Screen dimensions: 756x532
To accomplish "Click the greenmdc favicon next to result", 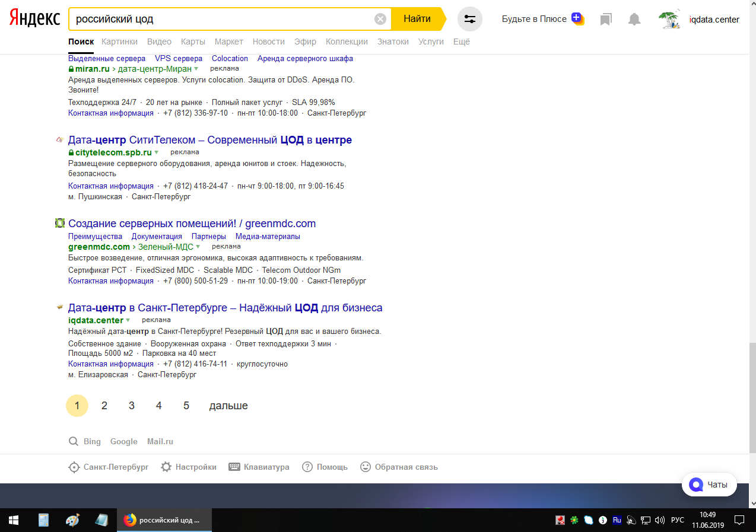I will click(59, 224).
